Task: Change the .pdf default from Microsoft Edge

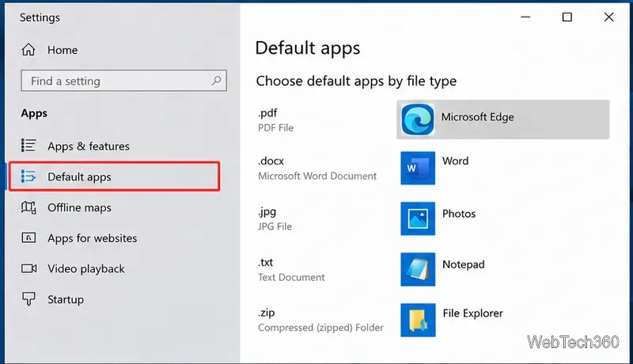Action: pyautogui.click(x=502, y=119)
